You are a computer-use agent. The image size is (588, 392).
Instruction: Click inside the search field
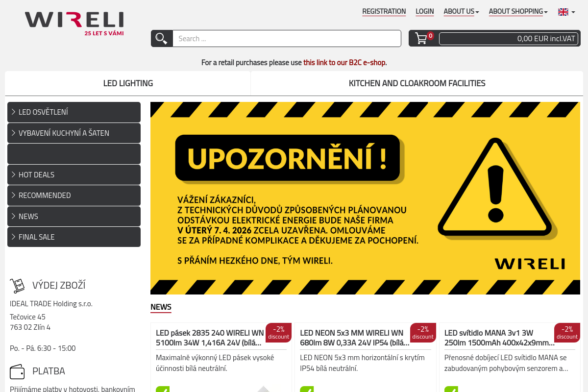pos(286,38)
